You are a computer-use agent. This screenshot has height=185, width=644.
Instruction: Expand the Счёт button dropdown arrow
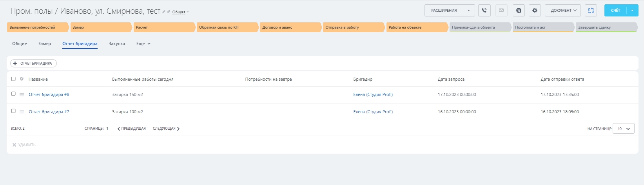[x=632, y=11]
